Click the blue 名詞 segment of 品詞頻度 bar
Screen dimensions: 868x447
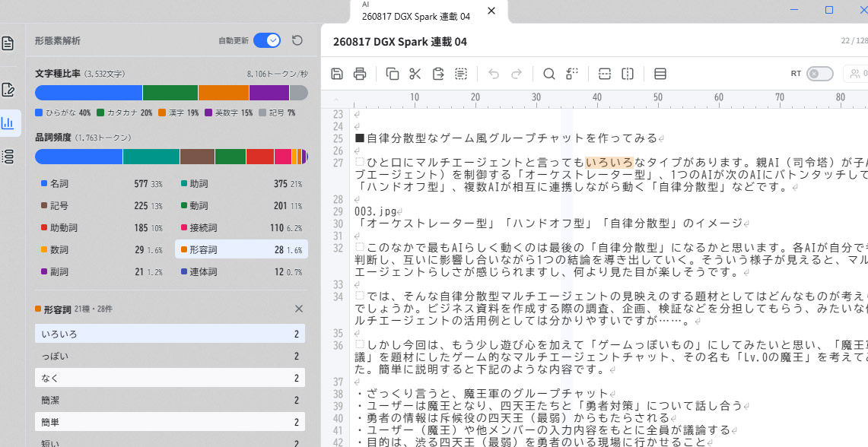point(78,157)
